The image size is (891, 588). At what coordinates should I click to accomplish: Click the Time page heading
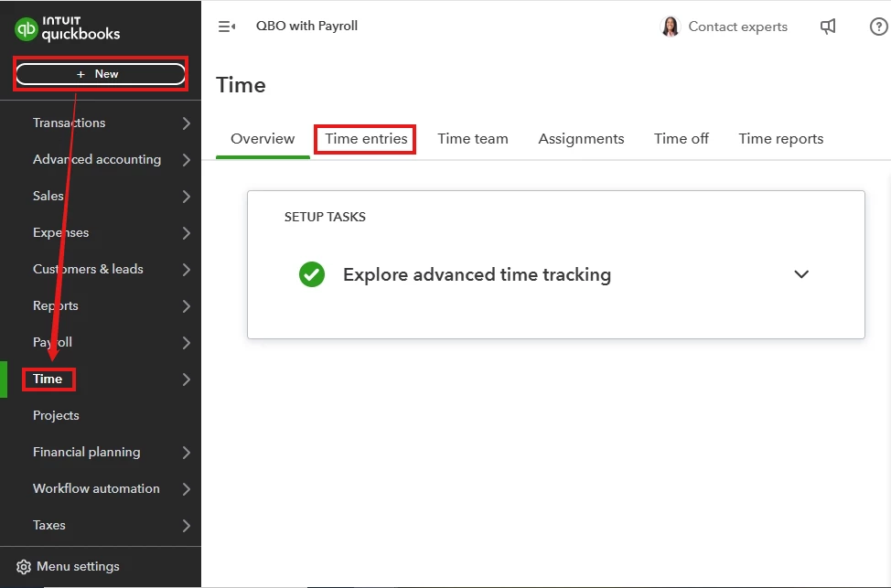click(x=241, y=85)
